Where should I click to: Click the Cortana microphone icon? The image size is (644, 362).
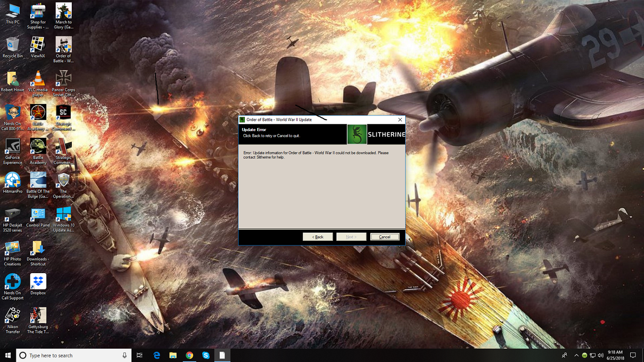pos(124,355)
